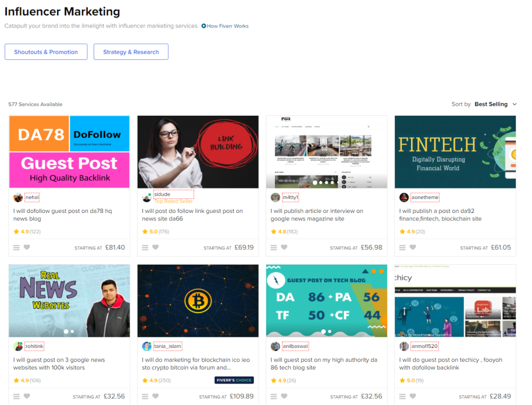Click the 4.9 (122) rating on nehal's gig
Image resolution: width=532 pixels, height=405 pixels.
click(27, 232)
